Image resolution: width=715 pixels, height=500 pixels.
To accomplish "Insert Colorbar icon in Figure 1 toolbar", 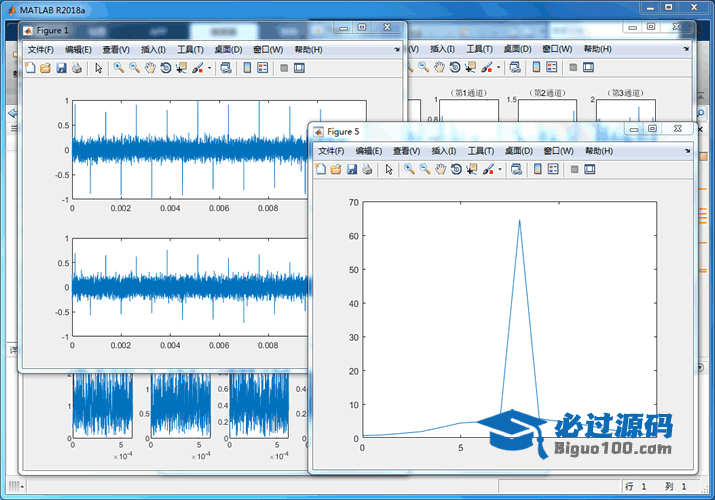I will 247,68.
